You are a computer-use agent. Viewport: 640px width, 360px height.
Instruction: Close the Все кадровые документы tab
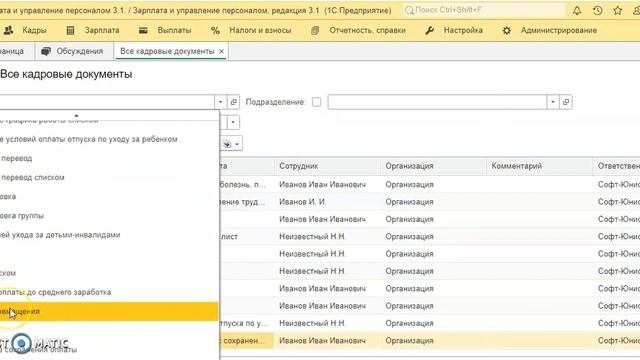point(221,51)
